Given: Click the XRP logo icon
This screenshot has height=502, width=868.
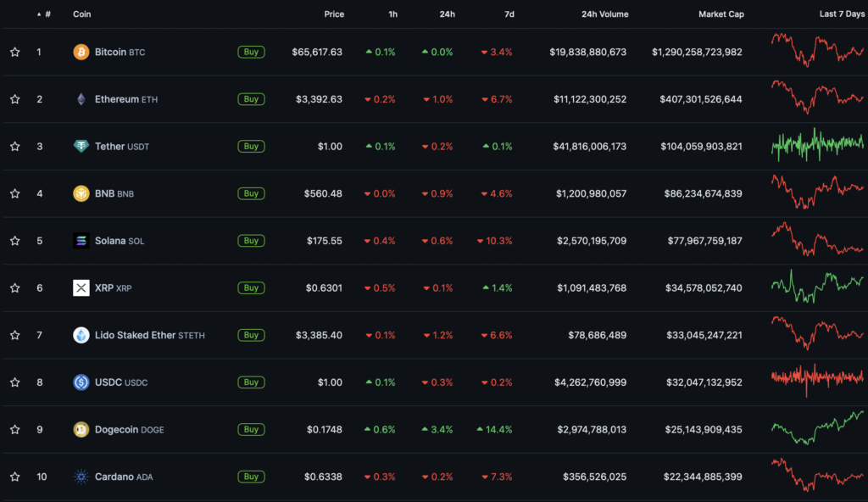Looking at the screenshot, I should tap(81, 288).
